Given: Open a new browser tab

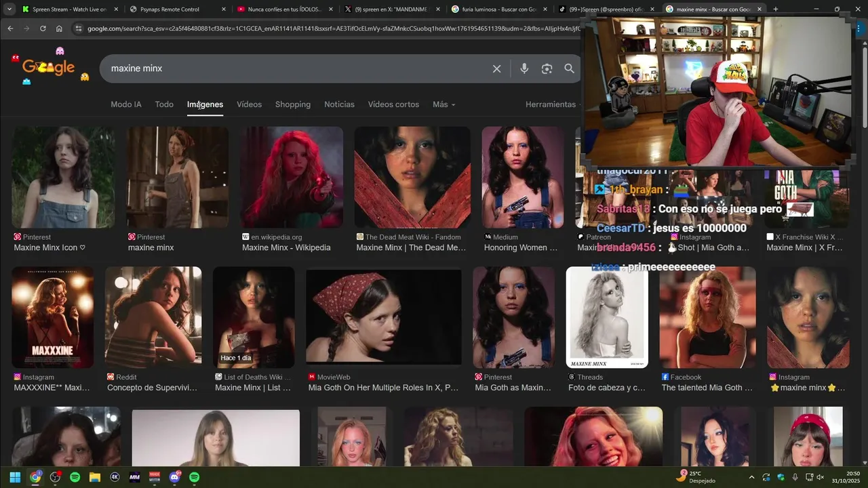Looking at the screenshot, I should pyautogui.click(x=776, y=9).
